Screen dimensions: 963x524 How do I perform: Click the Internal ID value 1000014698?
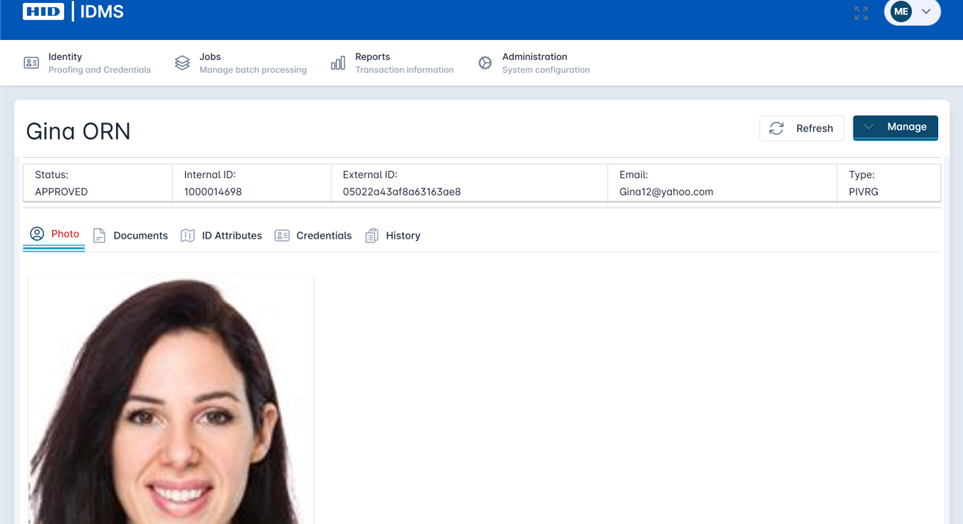(213, 192)
